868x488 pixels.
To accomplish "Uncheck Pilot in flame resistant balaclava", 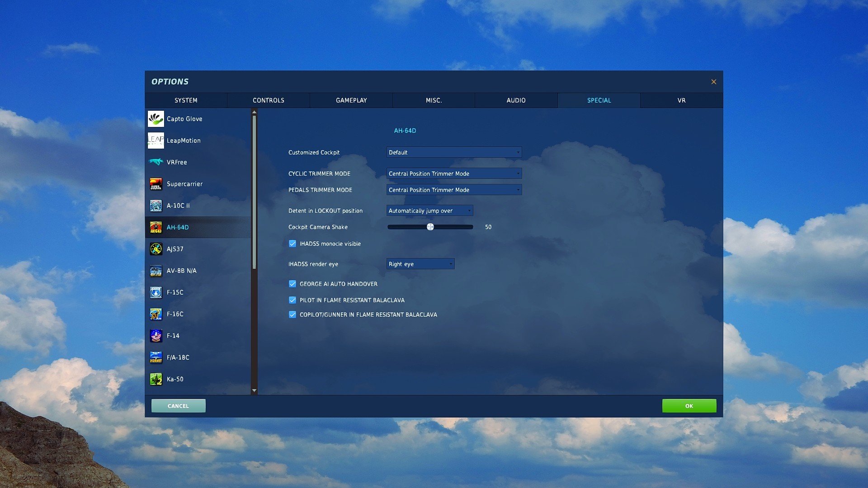I will 292,300.
